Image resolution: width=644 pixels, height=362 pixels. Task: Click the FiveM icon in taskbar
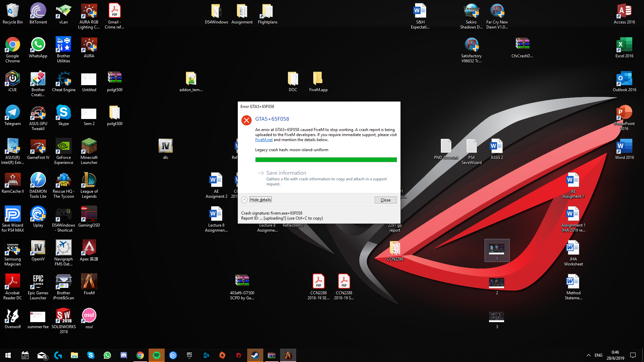288,355
